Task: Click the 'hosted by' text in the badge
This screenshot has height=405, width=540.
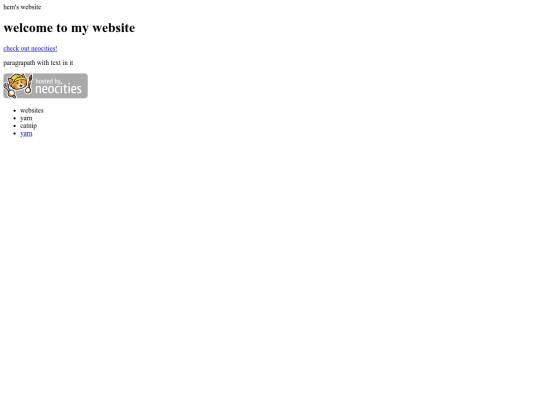Action: pos(49,81)
